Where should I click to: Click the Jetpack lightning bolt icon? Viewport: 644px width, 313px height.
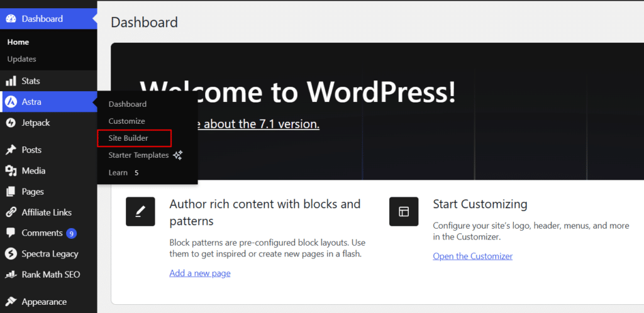click(11, 123)
